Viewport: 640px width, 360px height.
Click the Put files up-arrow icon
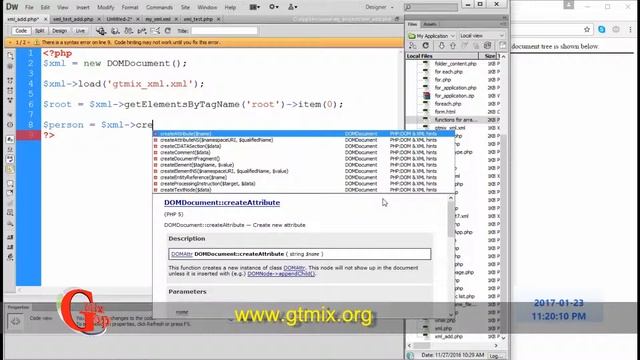(453, 46)
